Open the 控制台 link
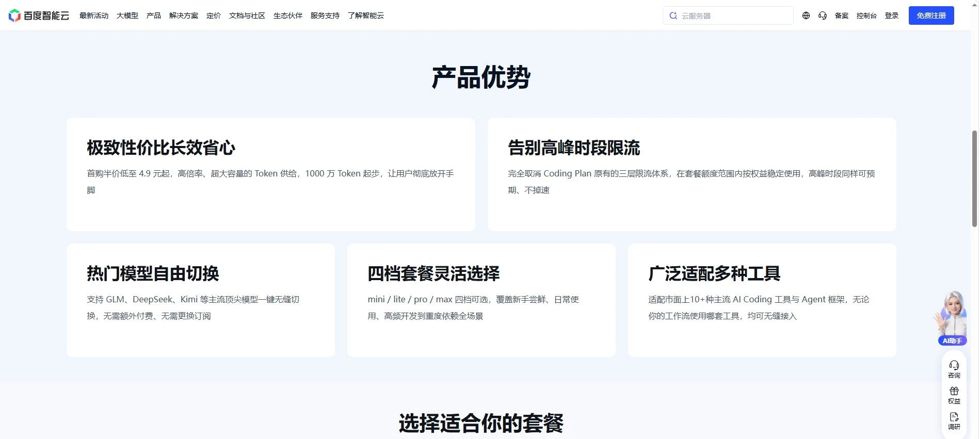This screenshot has height=439, width=980. pos(866,15)
